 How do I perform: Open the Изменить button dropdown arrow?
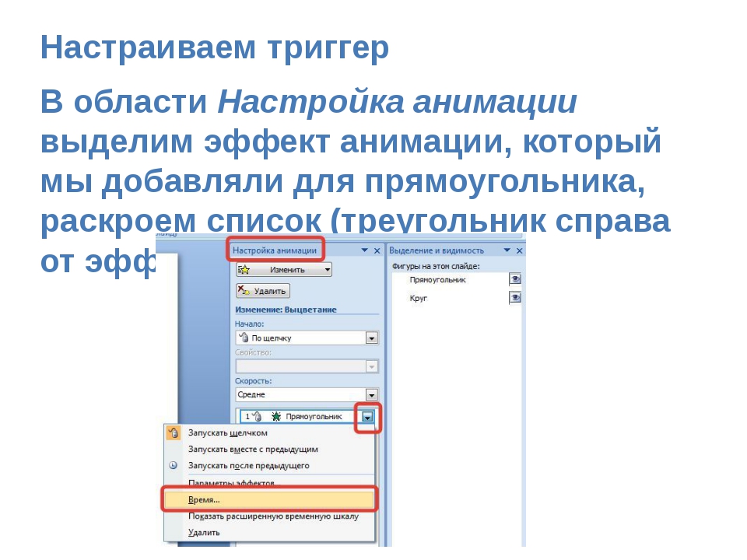click(328, 270)
